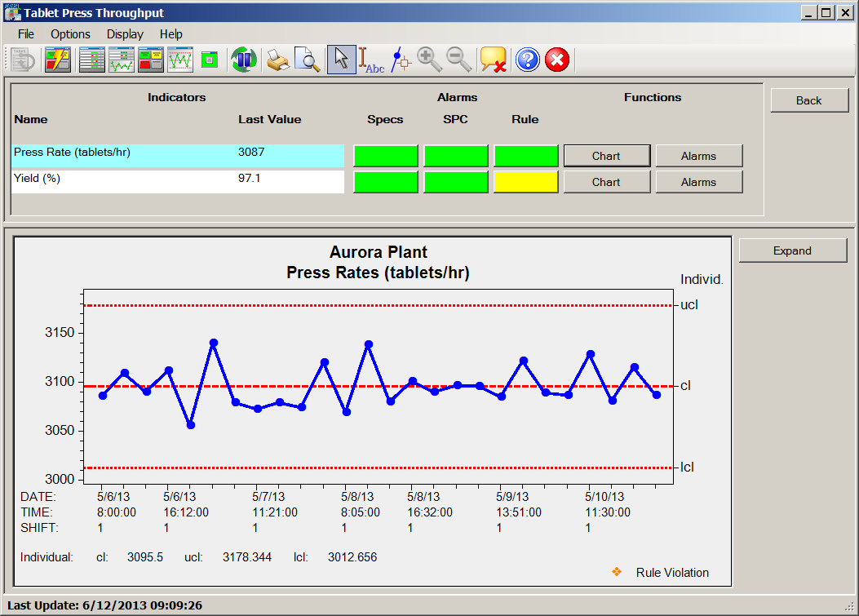
Task: Click Back in the upper right corner
Action: point(808,100)
